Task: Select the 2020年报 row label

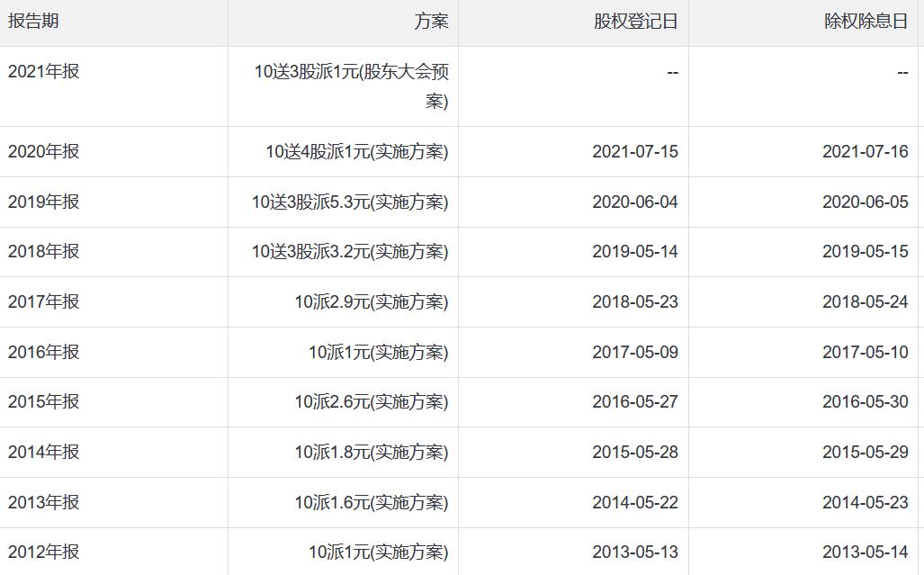Action: [x=43, y=151]
